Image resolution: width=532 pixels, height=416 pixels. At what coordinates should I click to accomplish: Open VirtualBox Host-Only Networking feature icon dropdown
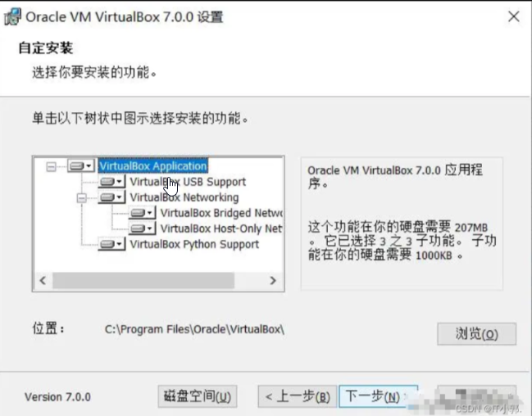pyautogui.click(x=142, y=228)
